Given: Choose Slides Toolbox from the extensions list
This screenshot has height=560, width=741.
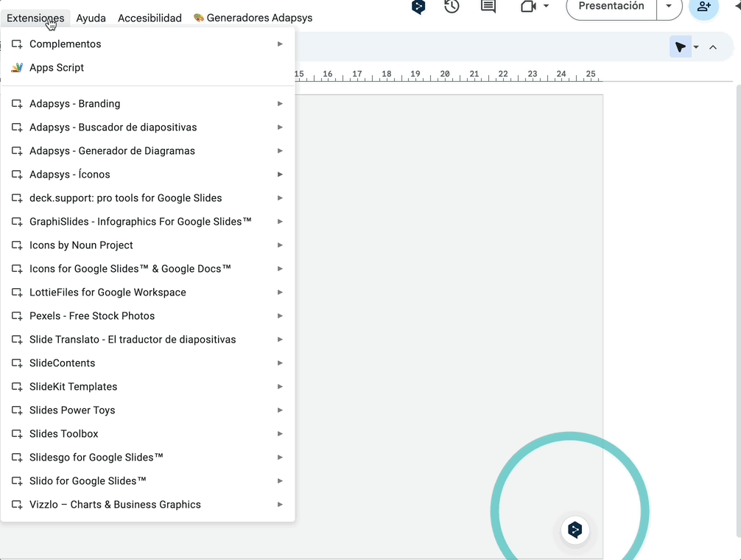Looking at the screenshot, I should coord(64,434).
